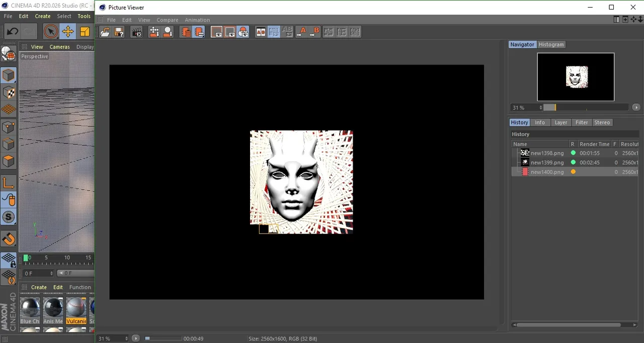
Task: Click the play button beside the render progress bar
Action: coord(136,338)
